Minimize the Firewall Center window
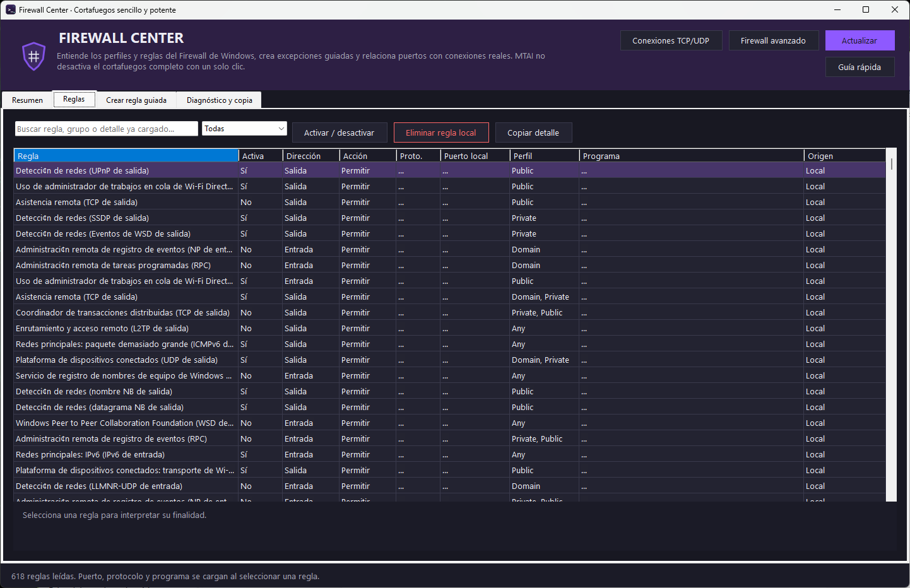Screen dimensions: 910x588 (x=837, y=9)
